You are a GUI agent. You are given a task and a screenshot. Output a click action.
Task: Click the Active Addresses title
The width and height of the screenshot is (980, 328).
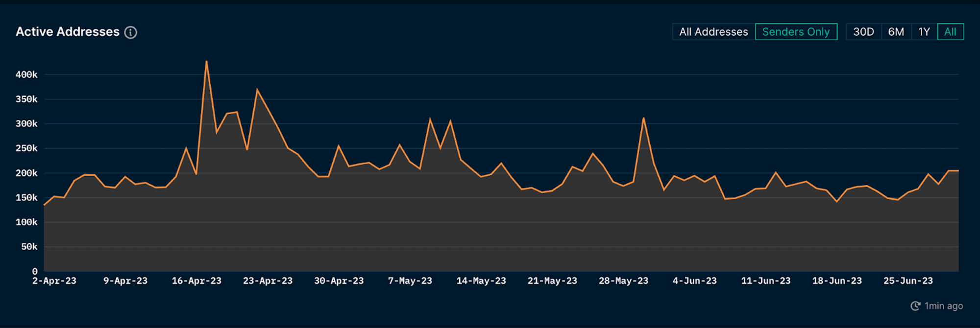click(x=68, y=32)
